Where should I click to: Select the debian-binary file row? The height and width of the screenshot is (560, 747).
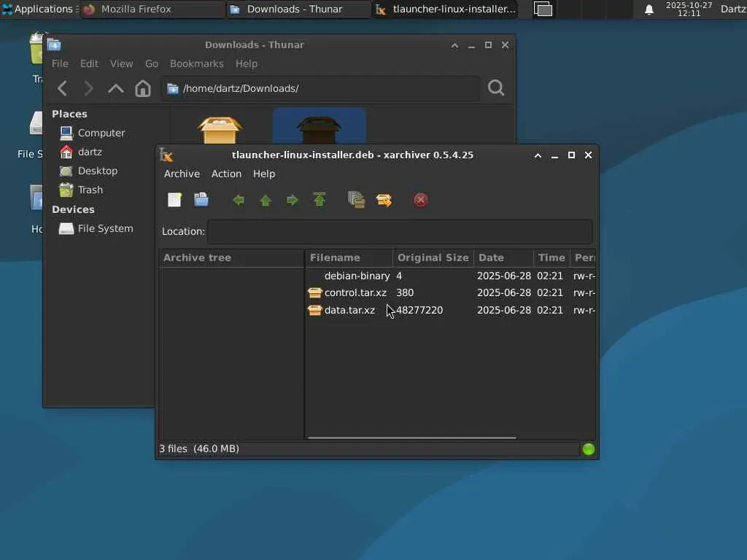click(x=451, y=276)
